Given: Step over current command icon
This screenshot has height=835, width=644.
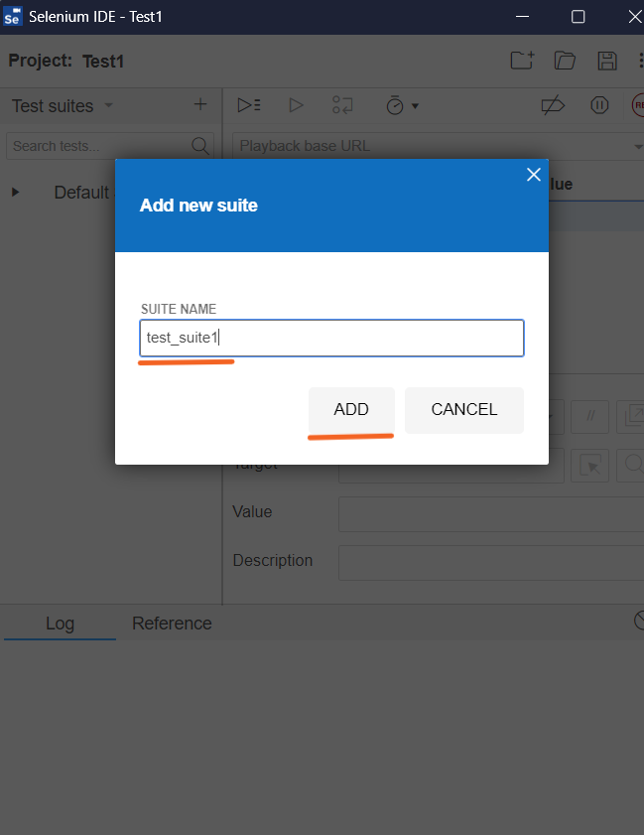Looking at the screenshot, I should pos(342,105).
